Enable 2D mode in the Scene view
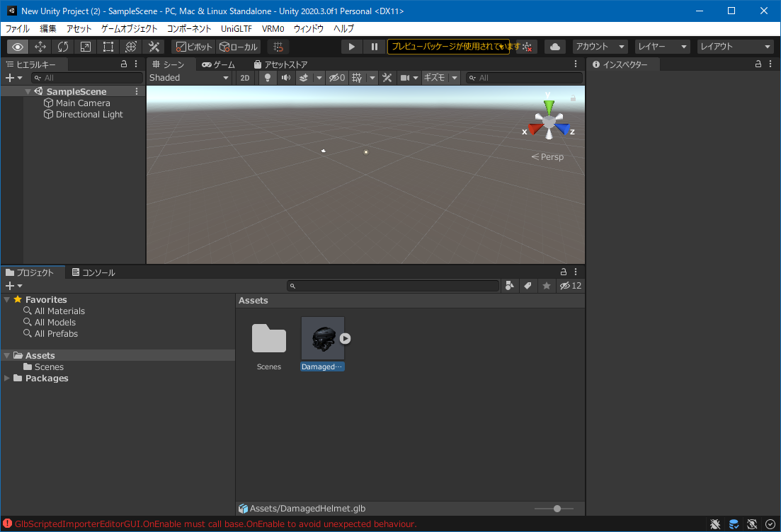The height and width of the screenshot is (532, 781). (244, 78)
